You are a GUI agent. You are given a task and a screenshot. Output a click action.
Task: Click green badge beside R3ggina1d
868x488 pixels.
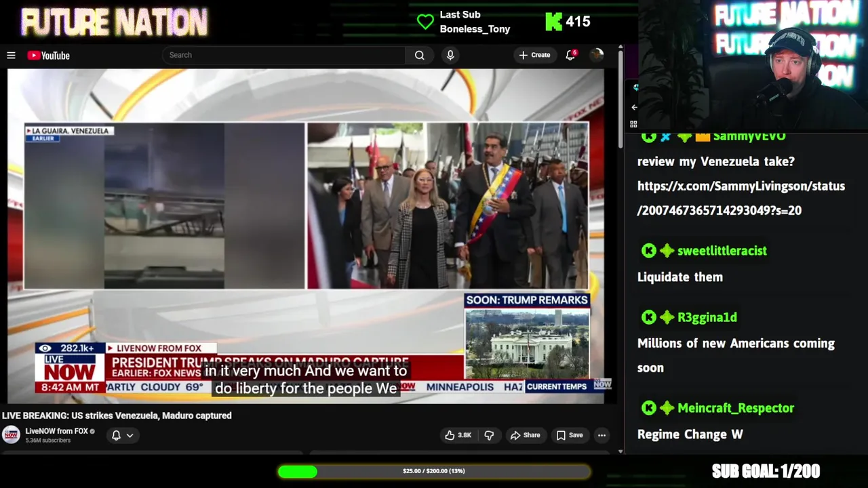[x=667, y=317]
